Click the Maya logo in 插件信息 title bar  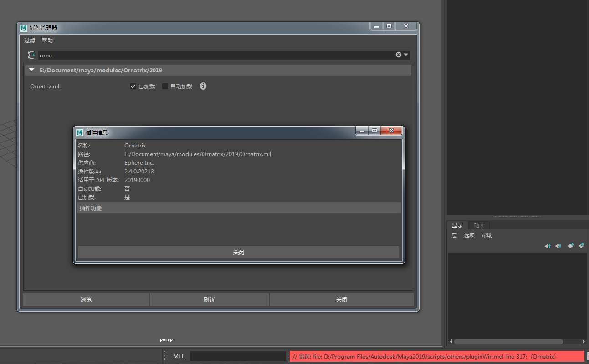80,132
